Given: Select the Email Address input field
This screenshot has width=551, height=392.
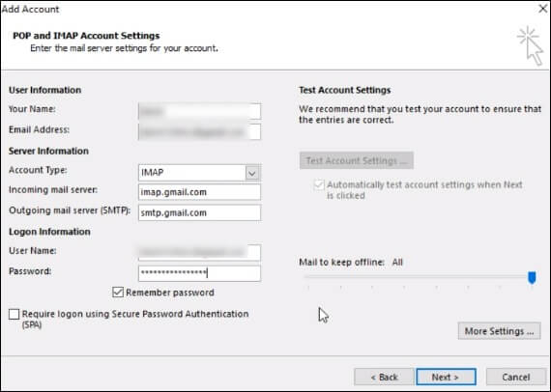Looking at the screenshot, I should pyautogui.click(x=199, y=131).
